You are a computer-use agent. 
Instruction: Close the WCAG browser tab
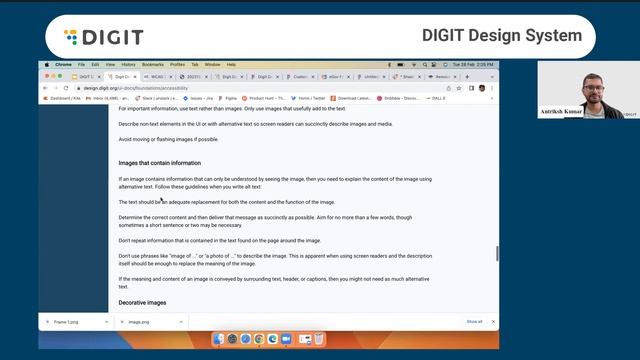pos(171,77)
